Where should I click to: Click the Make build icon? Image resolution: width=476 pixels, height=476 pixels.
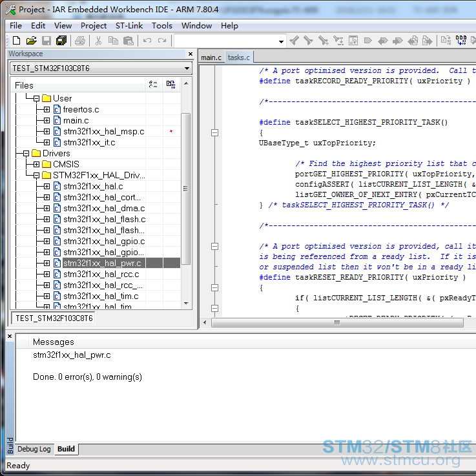tap(460, 41)
